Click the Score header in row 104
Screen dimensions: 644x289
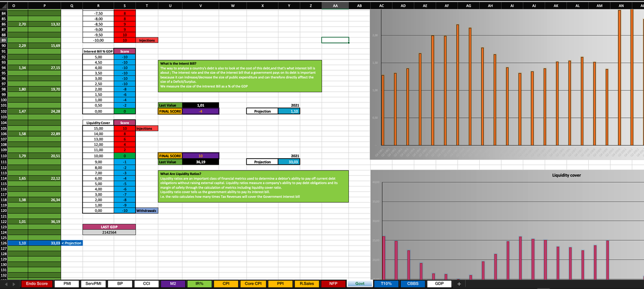point(125,123)
